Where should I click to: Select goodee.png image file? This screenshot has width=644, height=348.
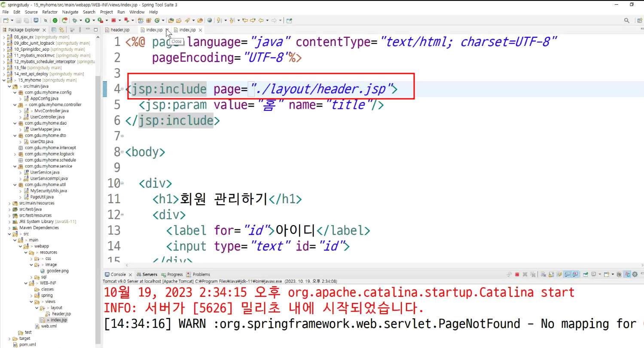[58, 271]
